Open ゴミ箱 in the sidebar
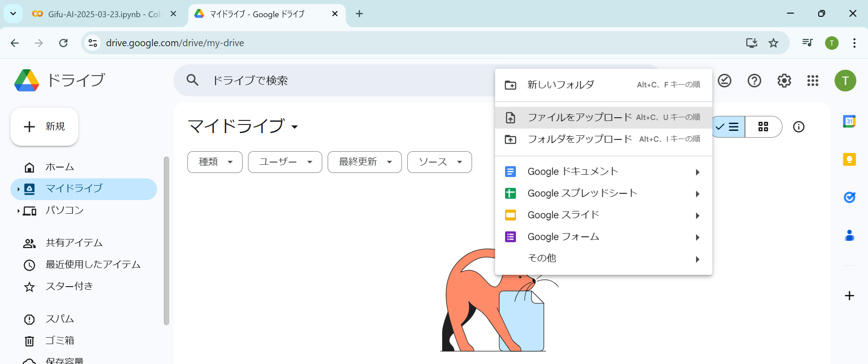Screen dimensions: 868x364 (x=84, y=341)
